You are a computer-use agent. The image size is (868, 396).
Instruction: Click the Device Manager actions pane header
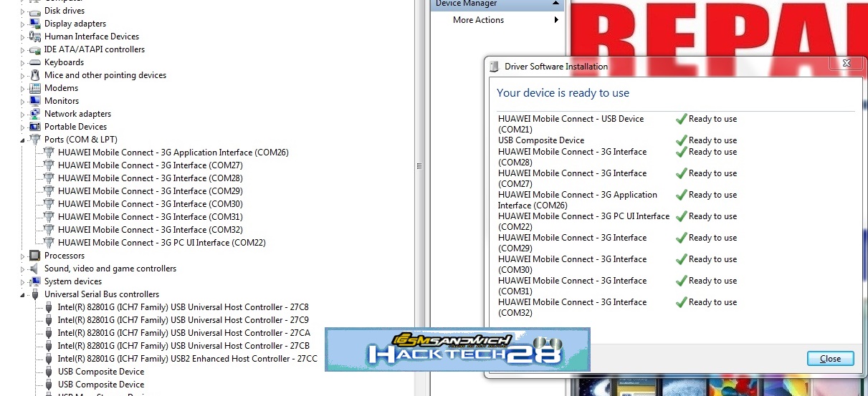coord(497,4)
